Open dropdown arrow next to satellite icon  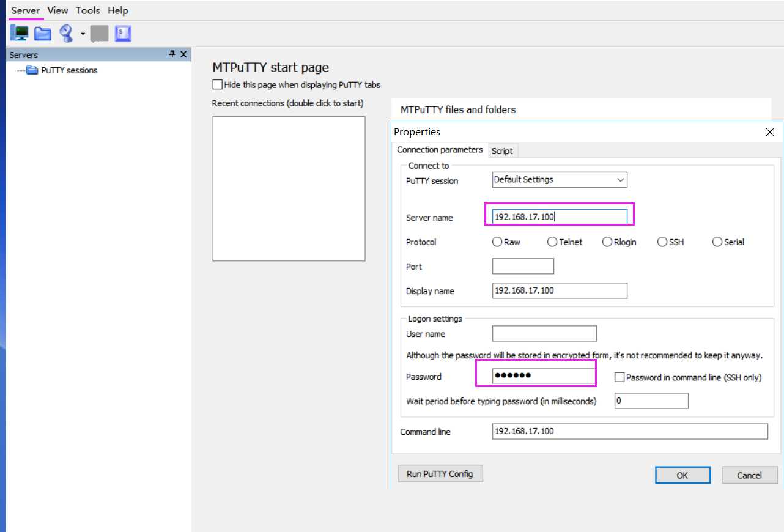tap(83, 34)
